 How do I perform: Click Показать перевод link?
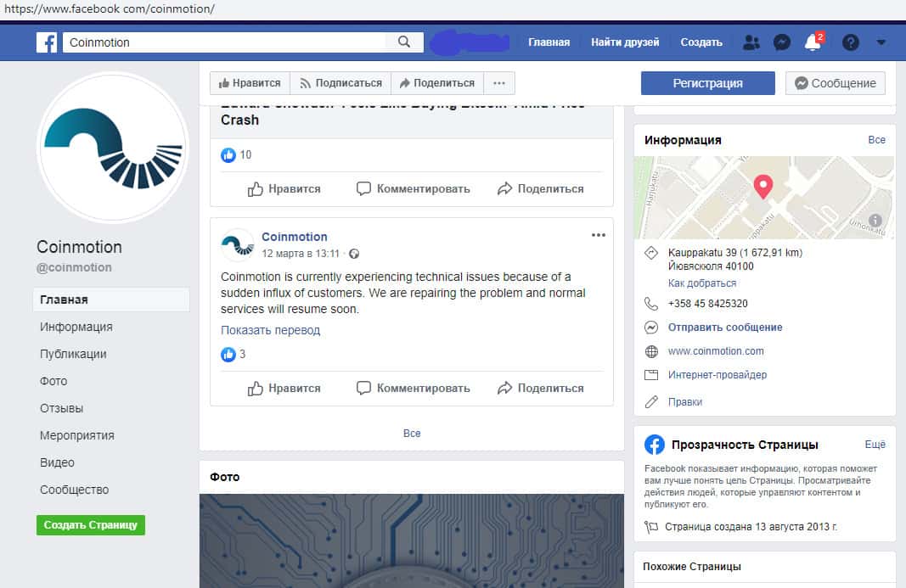pyautogui.click(x=270, y=330)
